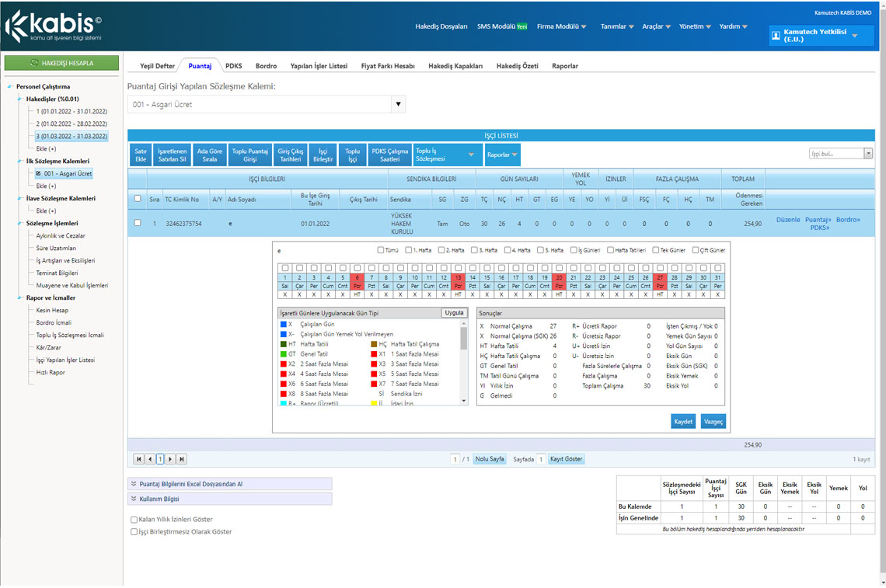Open Hakediş Dosyaları in top navigation
Viewport: 886px width, 588px height.
441,26
